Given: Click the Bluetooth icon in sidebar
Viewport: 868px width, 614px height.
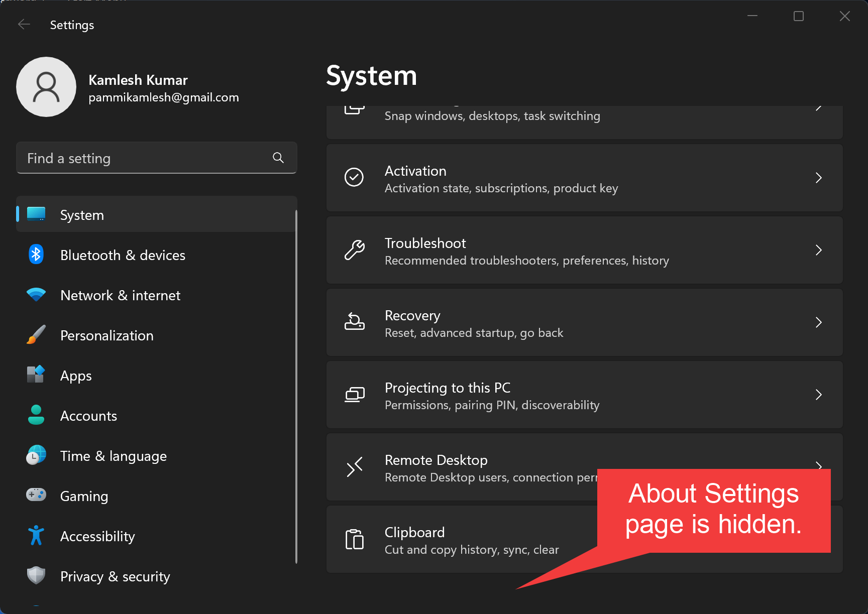Looking at the screenshot, I should coord(36,255).
